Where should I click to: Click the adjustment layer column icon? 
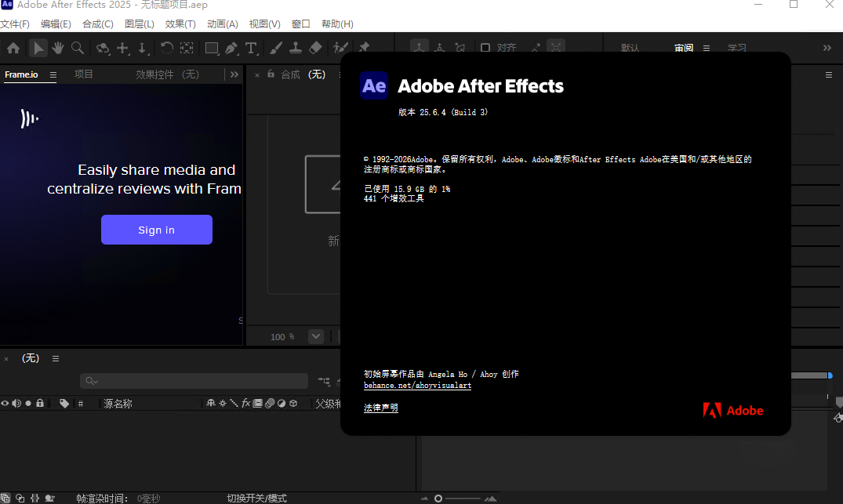[x=282, y=403]
